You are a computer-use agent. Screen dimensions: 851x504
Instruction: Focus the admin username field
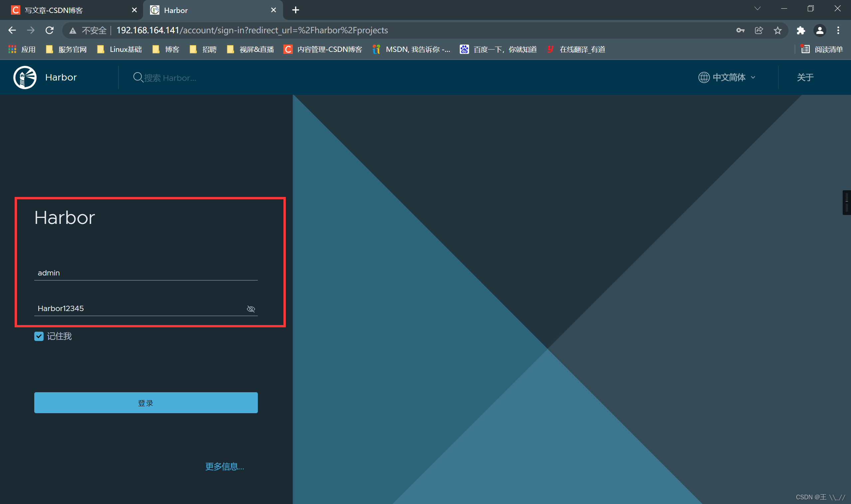[146, 273]
